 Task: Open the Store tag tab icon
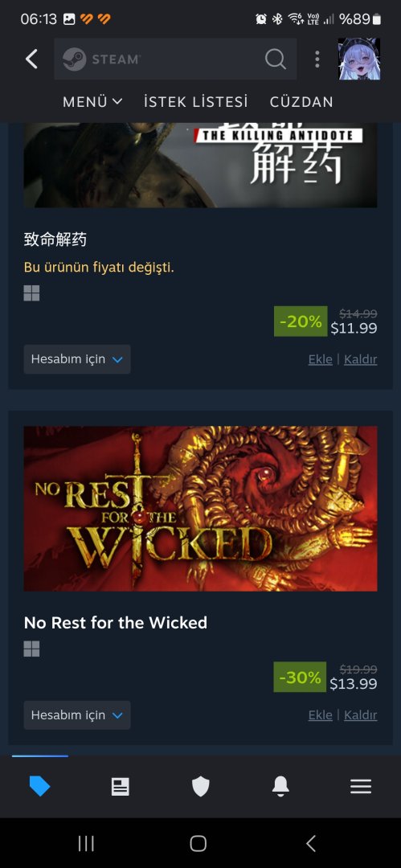pyautogui.click(x=40, y=786)
